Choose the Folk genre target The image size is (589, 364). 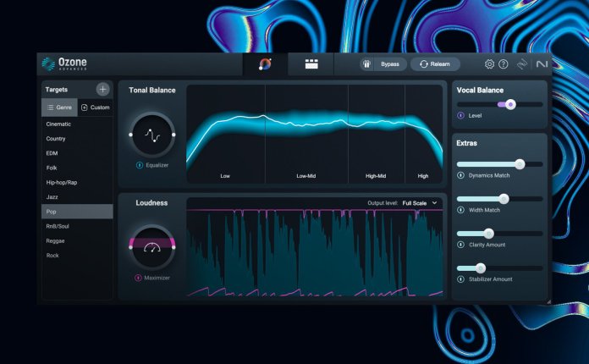[77, 168]
